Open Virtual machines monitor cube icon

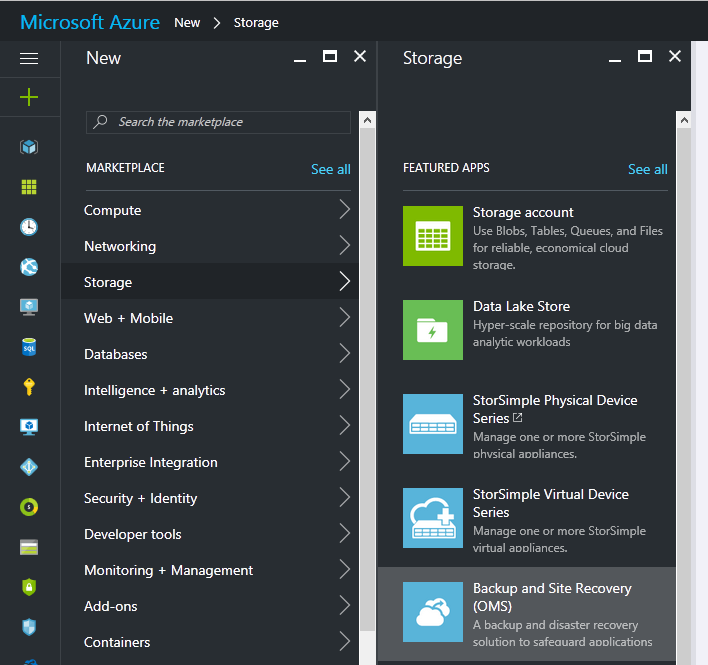click(29, 427)
